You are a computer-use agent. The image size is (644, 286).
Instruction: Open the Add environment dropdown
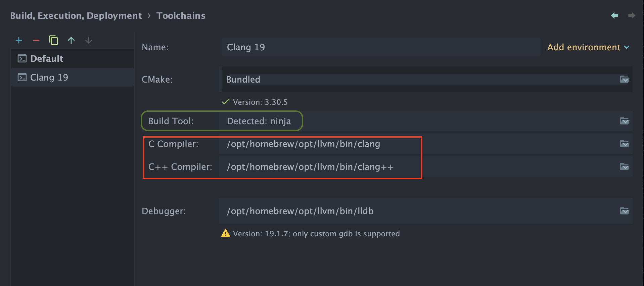588,47
